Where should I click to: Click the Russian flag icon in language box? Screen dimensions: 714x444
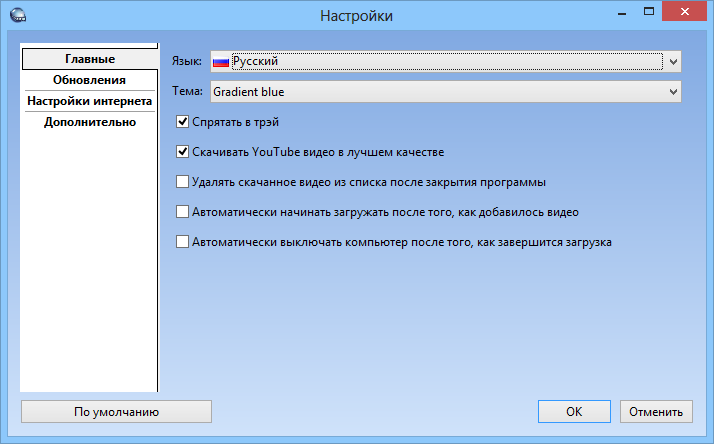tap(221, 61)
